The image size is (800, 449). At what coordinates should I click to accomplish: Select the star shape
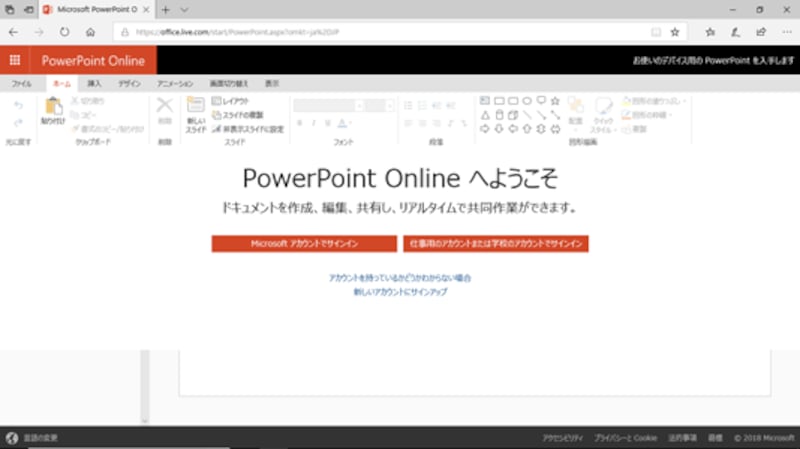pos(555,101)
